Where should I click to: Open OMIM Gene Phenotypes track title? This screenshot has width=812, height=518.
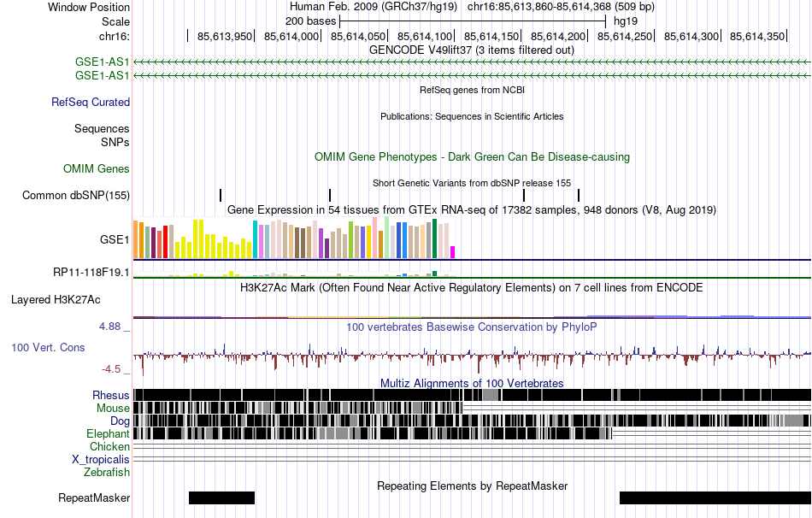[x=472, y=157]
